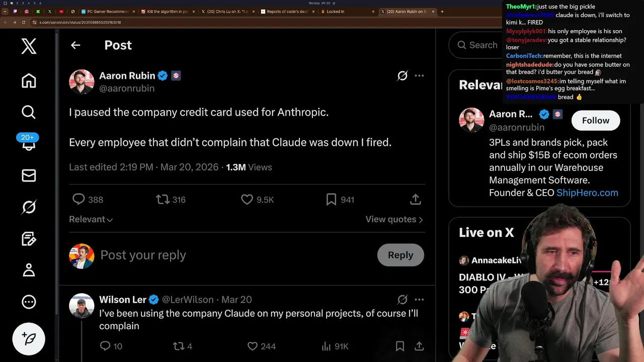Screen dimensions: 644x362
Task: Select workspace 2 in top bar
Action: (x=18, y=3)
